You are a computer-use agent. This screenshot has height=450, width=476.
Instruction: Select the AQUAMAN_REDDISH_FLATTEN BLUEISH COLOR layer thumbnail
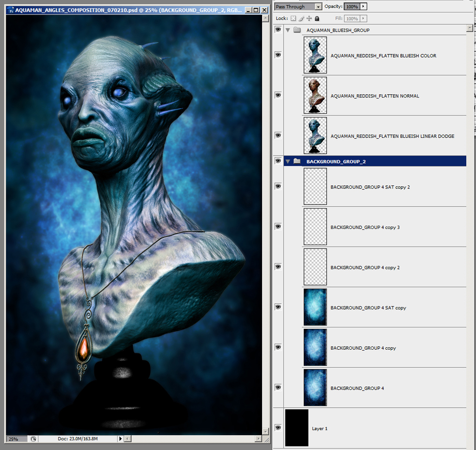point(315,55)
